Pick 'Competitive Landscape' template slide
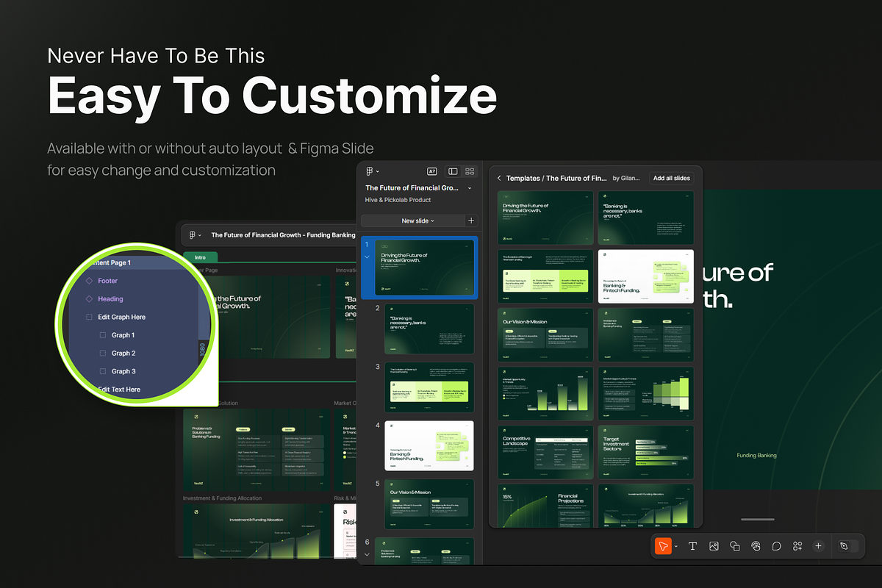This screenshot has height=588, width=882. (x=545, y=453)
